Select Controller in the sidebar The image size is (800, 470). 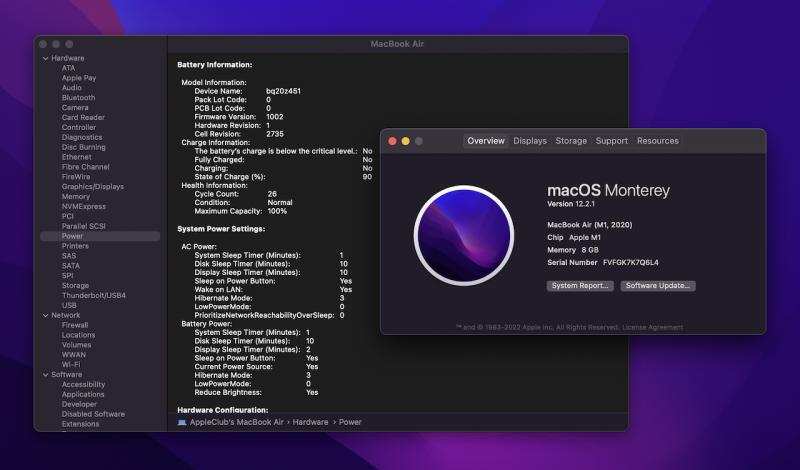click(x=79, y=127)
